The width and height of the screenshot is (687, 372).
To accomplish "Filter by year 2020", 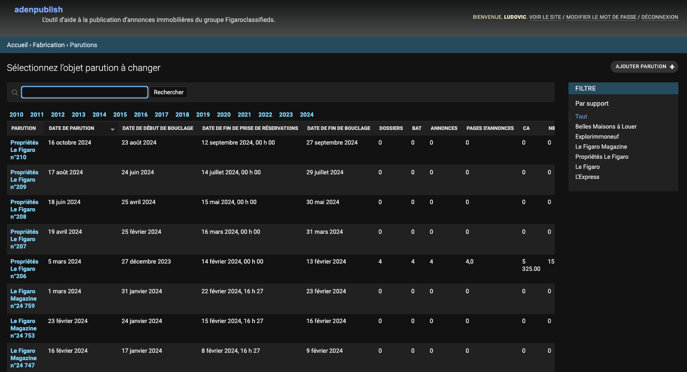I will (x=223, y=114).
